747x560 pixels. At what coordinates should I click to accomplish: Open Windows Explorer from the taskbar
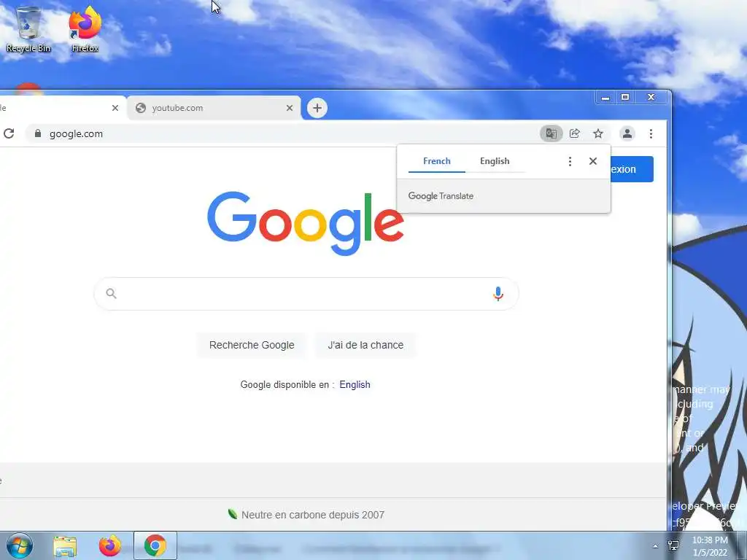[65, 545]
